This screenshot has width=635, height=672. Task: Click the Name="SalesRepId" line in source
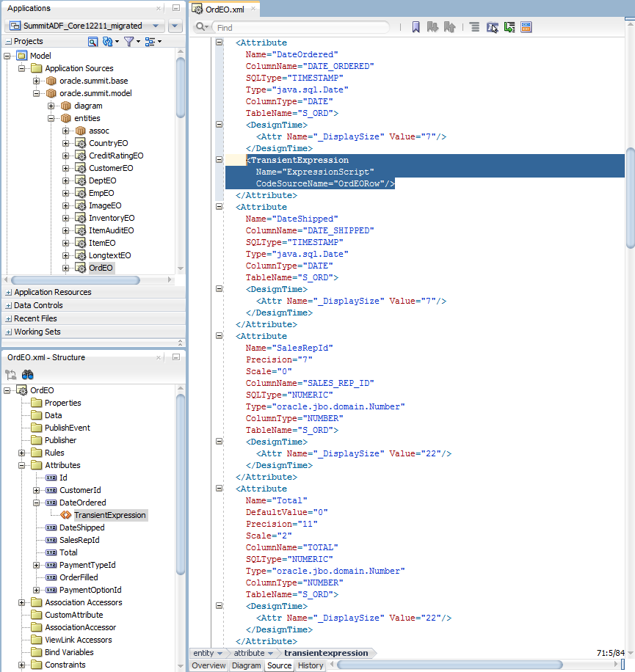289,348
